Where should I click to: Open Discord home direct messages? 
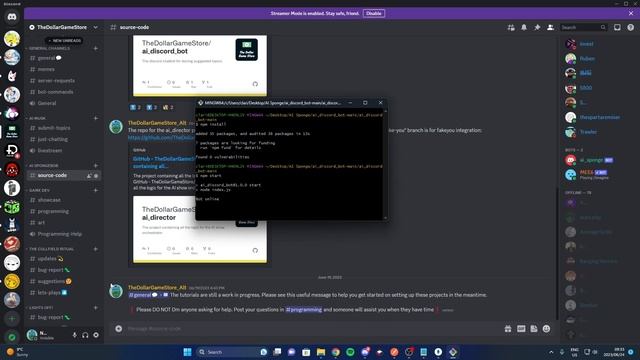(x=12, y=17)
